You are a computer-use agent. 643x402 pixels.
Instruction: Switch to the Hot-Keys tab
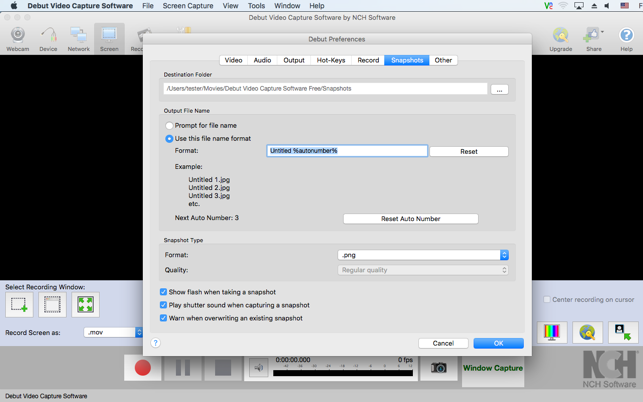(x=331, y=60)
